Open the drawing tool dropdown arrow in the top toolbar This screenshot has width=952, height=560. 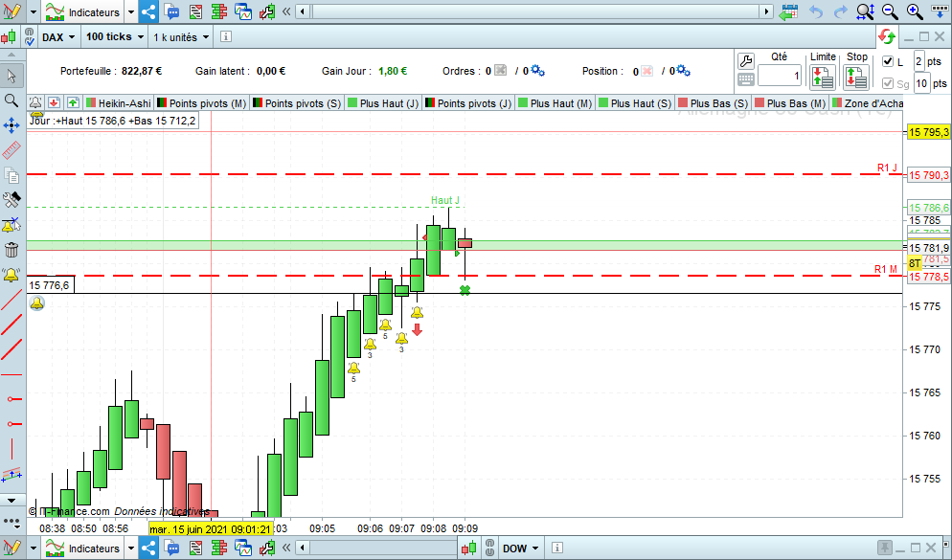(x=33, y=11)
